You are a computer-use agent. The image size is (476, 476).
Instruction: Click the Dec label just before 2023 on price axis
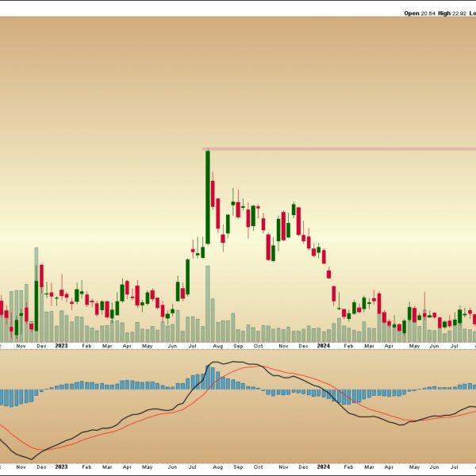point(41,346)
